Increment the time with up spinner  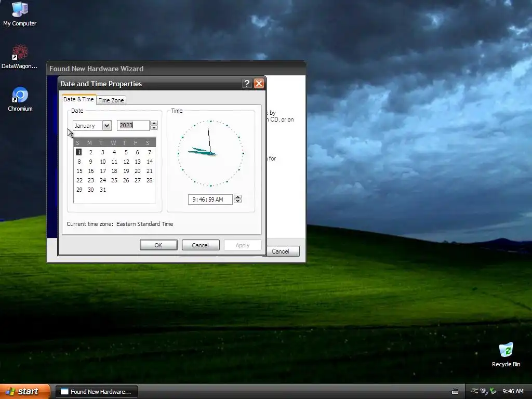[x=238, y=197]
